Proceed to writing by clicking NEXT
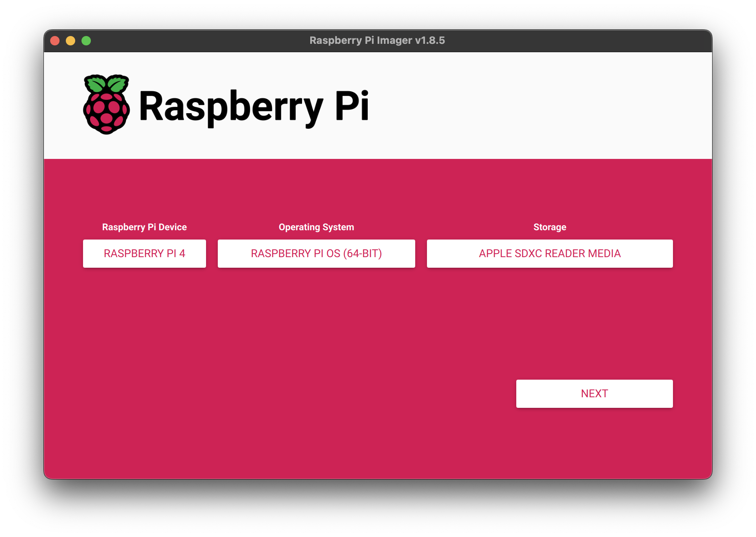Screen dimensions: 756x537 click(594, 393)
